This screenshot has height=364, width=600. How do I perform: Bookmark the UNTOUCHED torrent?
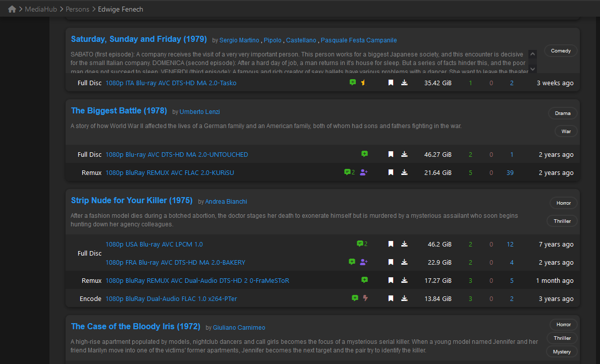click(391, 154)
